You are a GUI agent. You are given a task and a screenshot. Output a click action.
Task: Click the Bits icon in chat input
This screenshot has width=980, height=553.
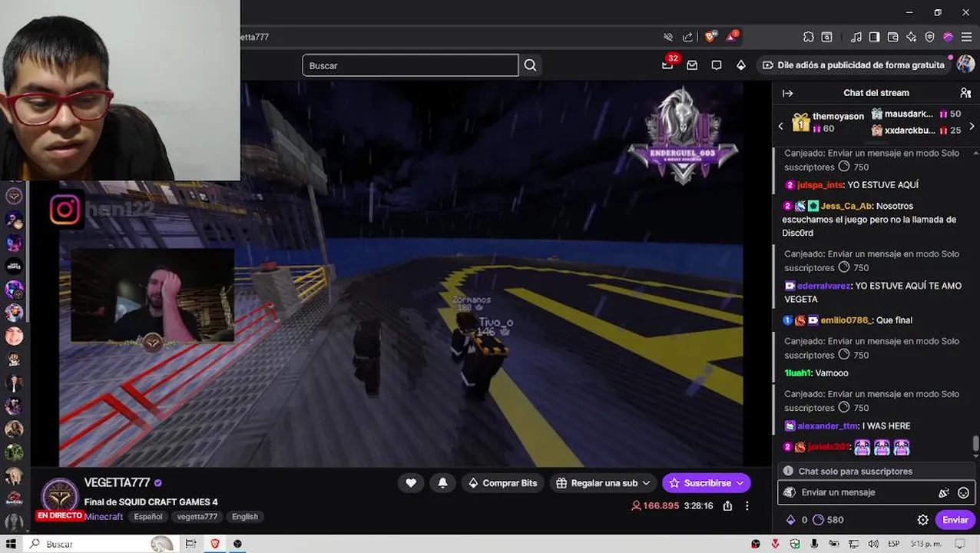(x=944, y=492)
